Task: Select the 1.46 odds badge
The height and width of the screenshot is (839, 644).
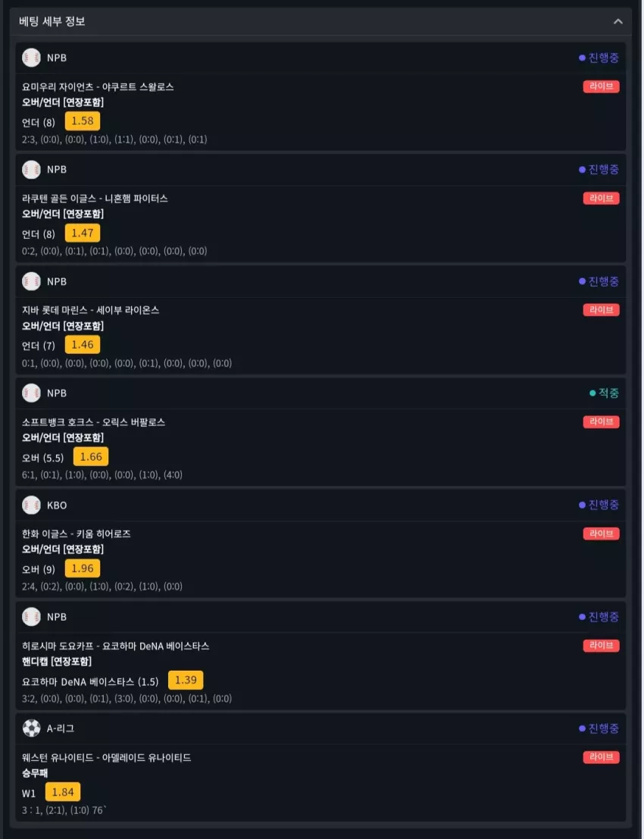Action: pyautogui.click(x=83, y=345)
